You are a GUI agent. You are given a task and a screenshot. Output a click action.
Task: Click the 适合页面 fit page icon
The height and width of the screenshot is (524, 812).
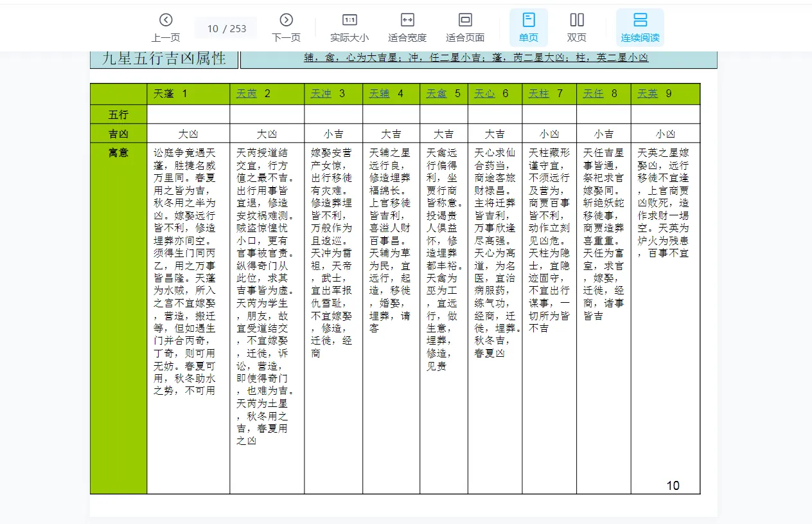coord(464,19)
